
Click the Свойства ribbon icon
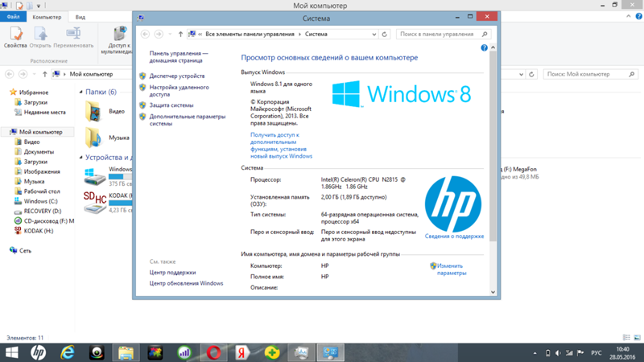pyautogui.click(x=15, y=38)
